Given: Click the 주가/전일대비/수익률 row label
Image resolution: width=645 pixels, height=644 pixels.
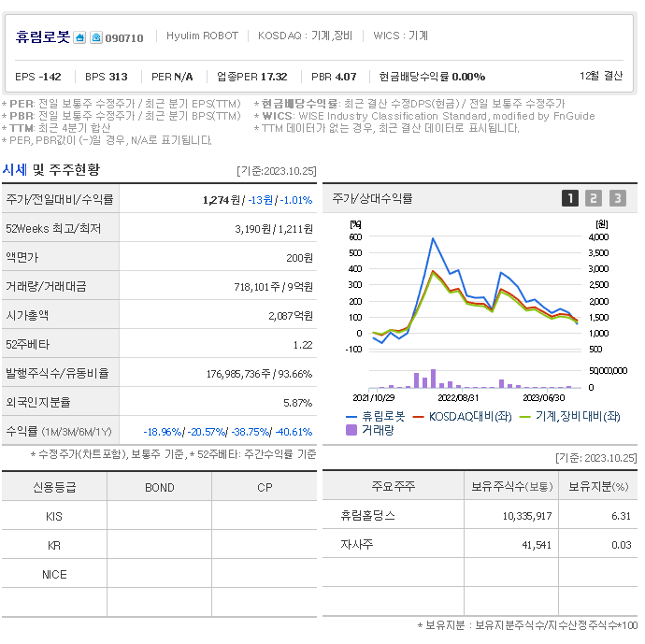Looking at the screenshot, I should click(x=60, y=199).
